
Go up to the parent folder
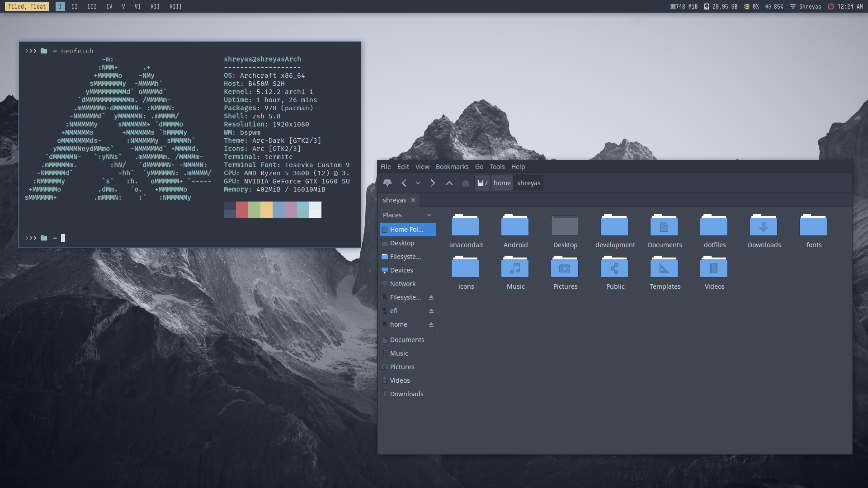click(x=449, y=183)
